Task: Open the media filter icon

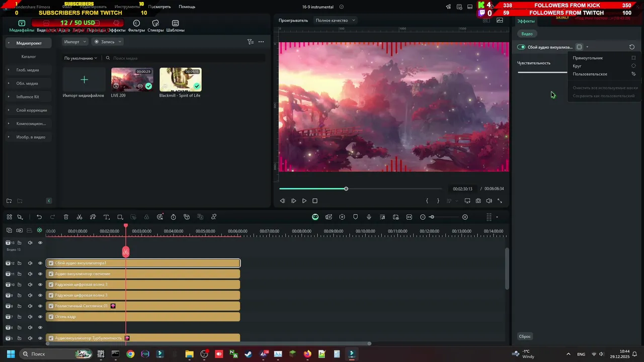Action: point(250,42)
